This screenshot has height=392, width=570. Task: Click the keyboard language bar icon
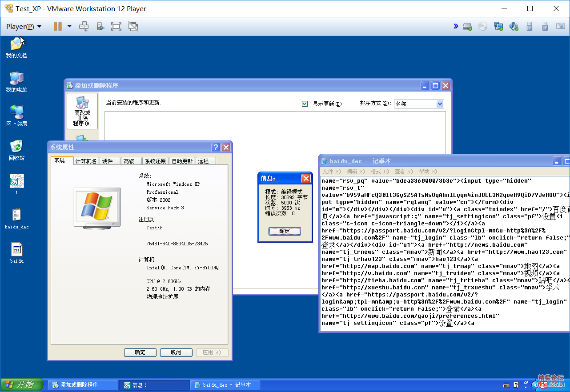[x=506, y=385]
